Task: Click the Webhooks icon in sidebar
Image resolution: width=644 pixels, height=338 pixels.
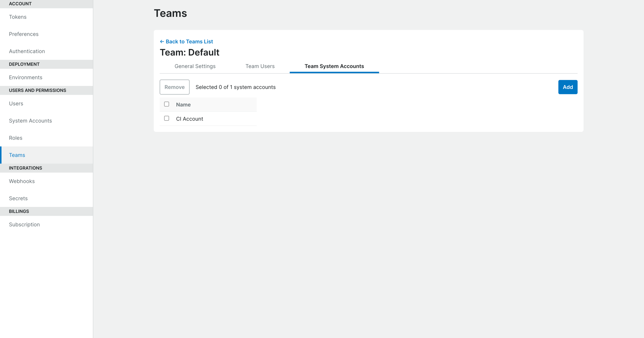Action: (22, 181)
